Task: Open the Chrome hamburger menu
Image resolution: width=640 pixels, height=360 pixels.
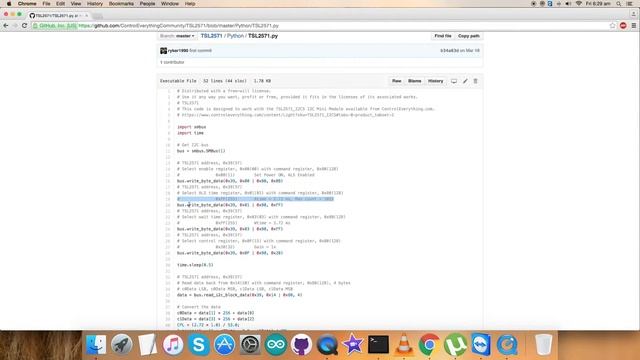Action: pyautogui.click(x=633, y=25)
